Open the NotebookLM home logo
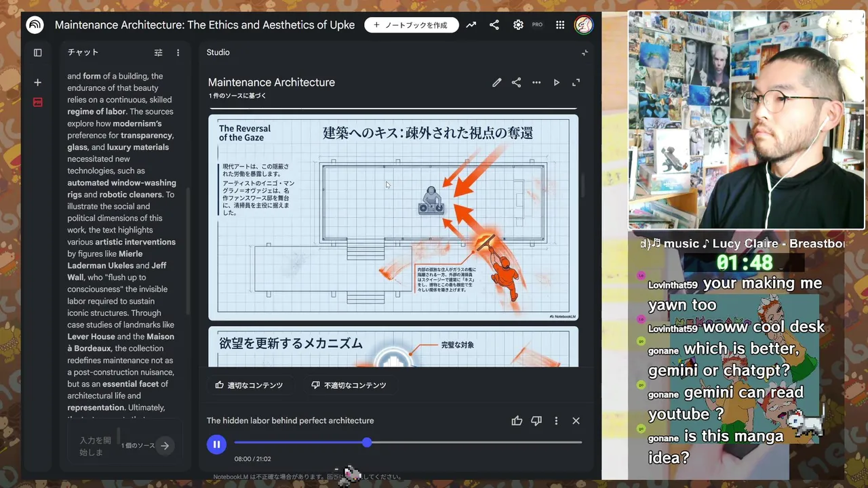 pyautogui.click(x=35, y=25)
